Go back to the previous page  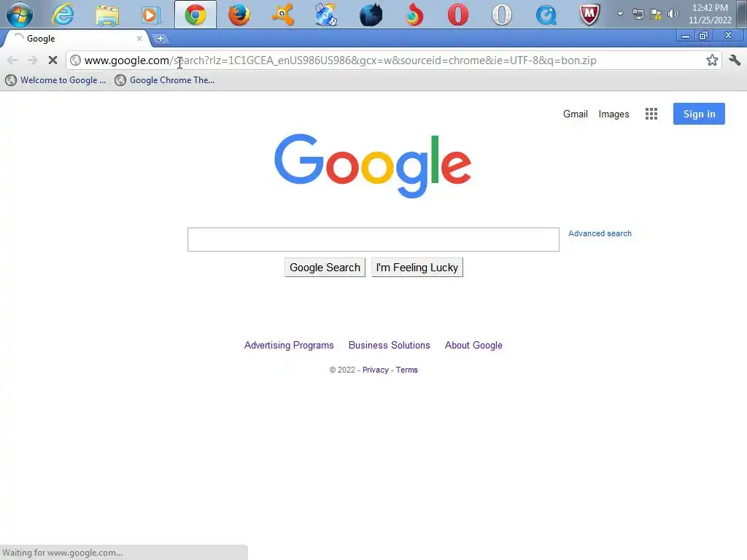click(x=12, y=60)
